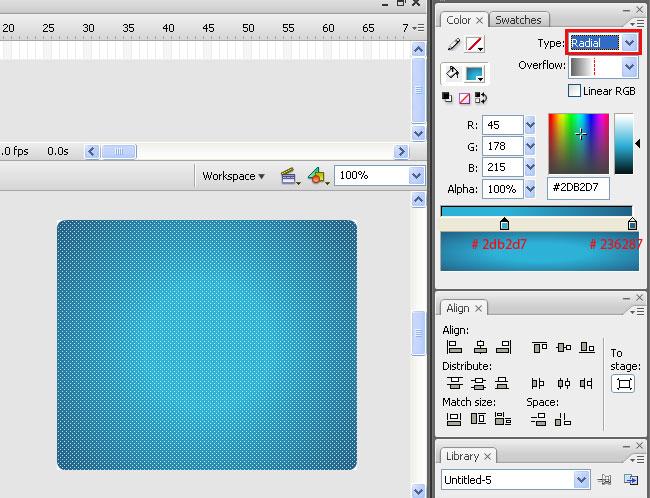Screen dimensions: 650x498
Task: Switch to the Swatches tab
Action: (518, 20)
